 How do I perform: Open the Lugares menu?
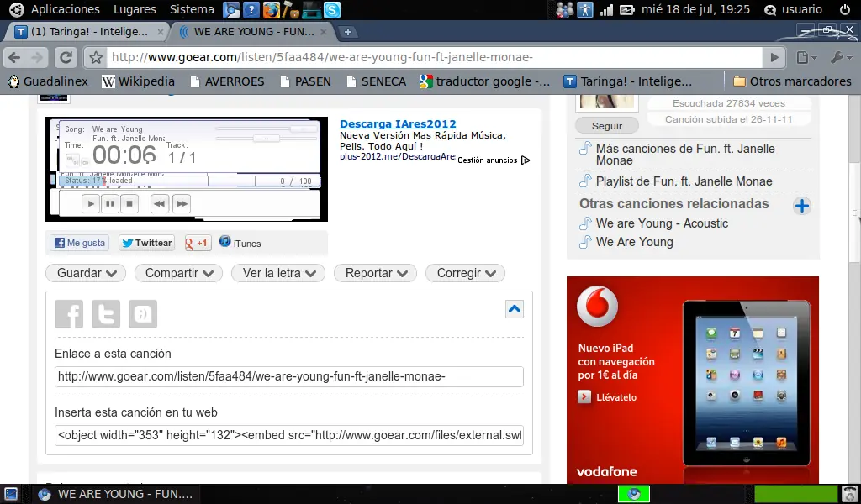tap(135, 9)
